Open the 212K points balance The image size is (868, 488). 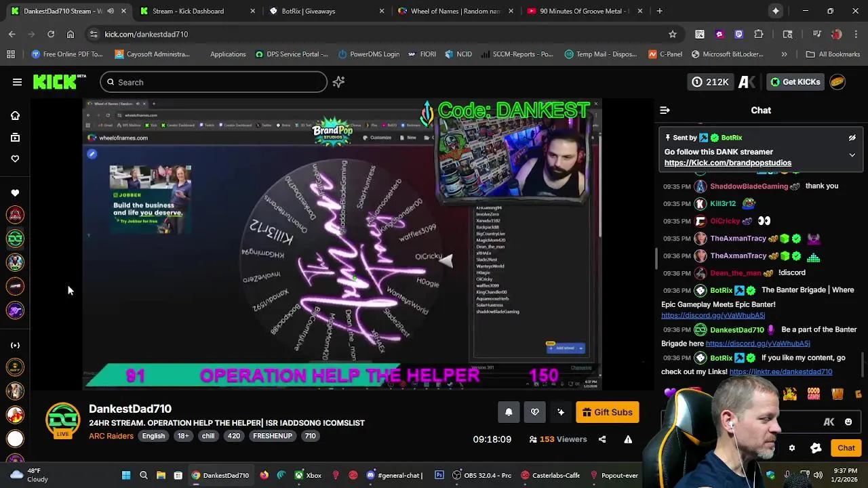[x=709, y=82]
